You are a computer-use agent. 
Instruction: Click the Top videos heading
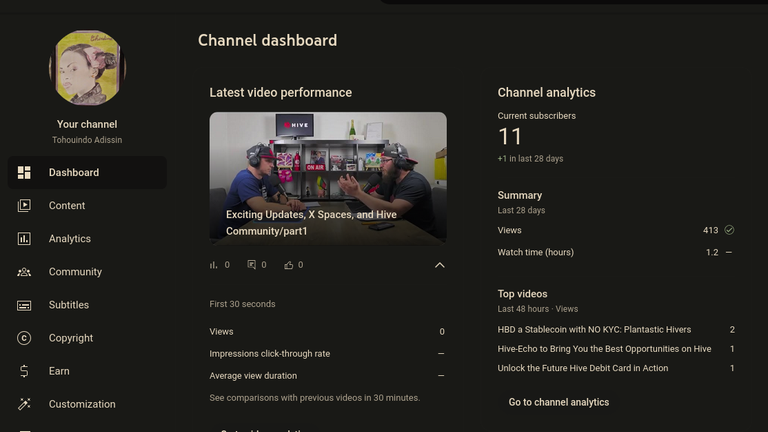523,294
